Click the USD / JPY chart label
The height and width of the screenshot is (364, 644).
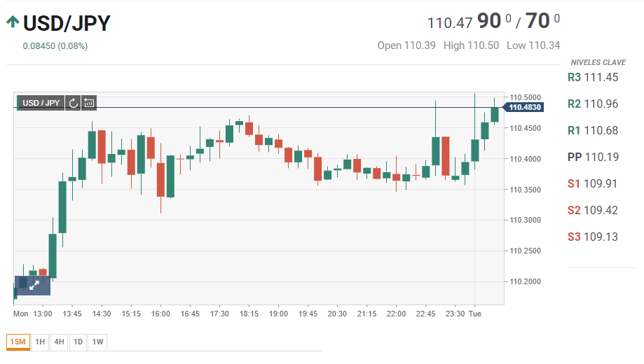[41, 103]
